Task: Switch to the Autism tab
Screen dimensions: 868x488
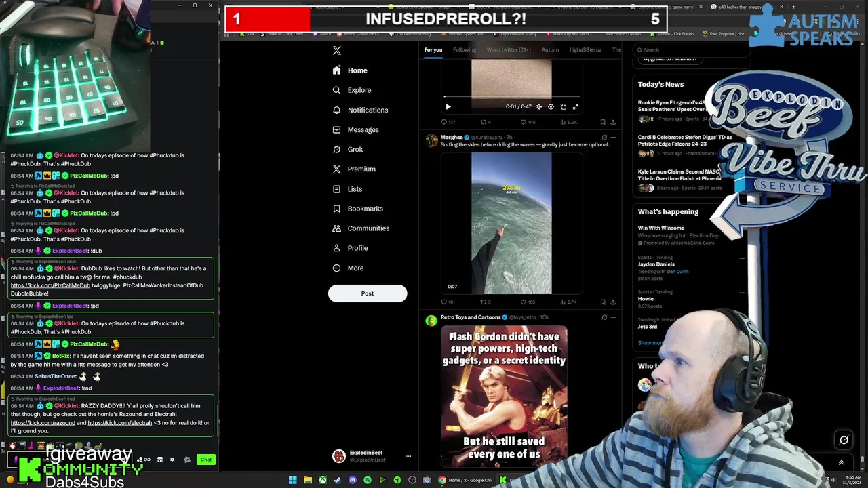Action: point(550,49)
